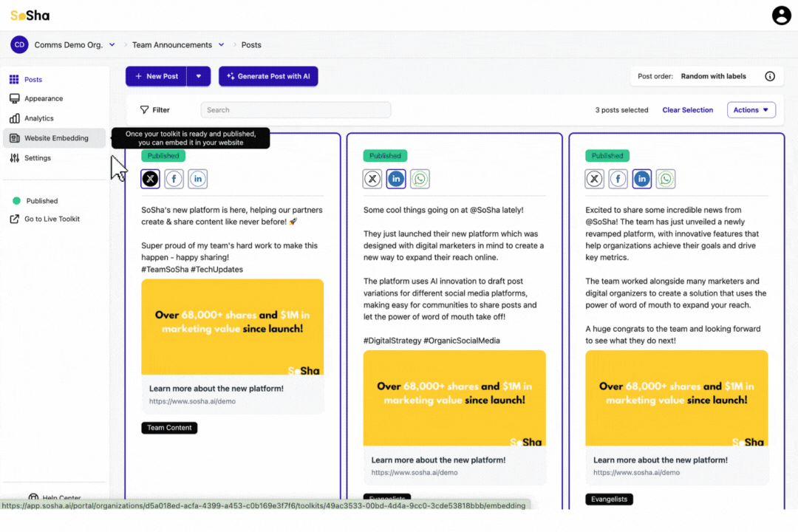Select Facebook icon on first post card
This screenshot has width=798, height=532.
(x=174, y=179)
